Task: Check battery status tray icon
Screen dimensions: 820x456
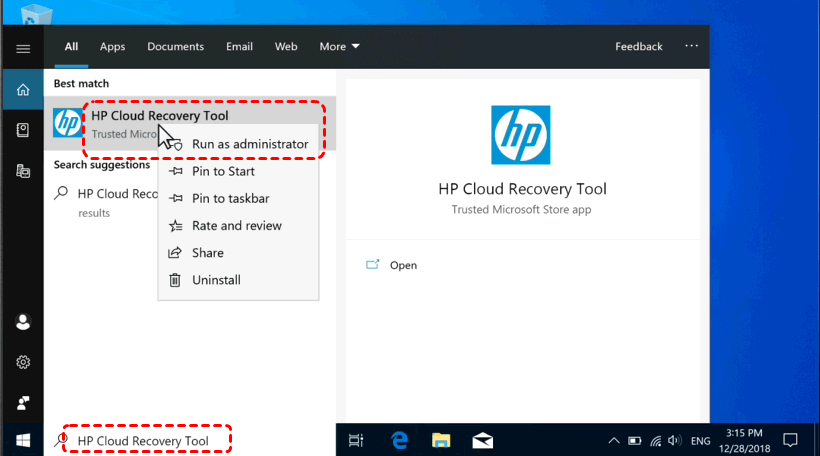Action: 634,441
